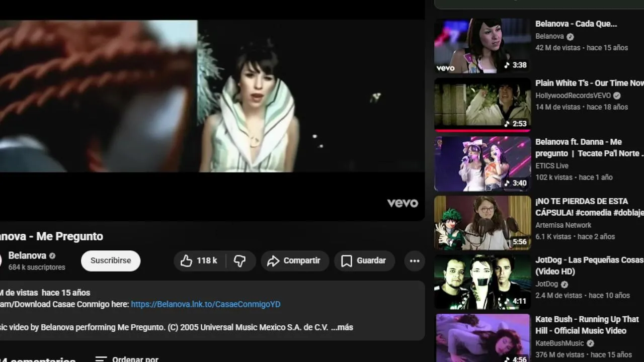Open JotDog Las Pequeñas Cosas thumbnail
Viewport: 644px width, 362px height.
[x=482, y=282]
